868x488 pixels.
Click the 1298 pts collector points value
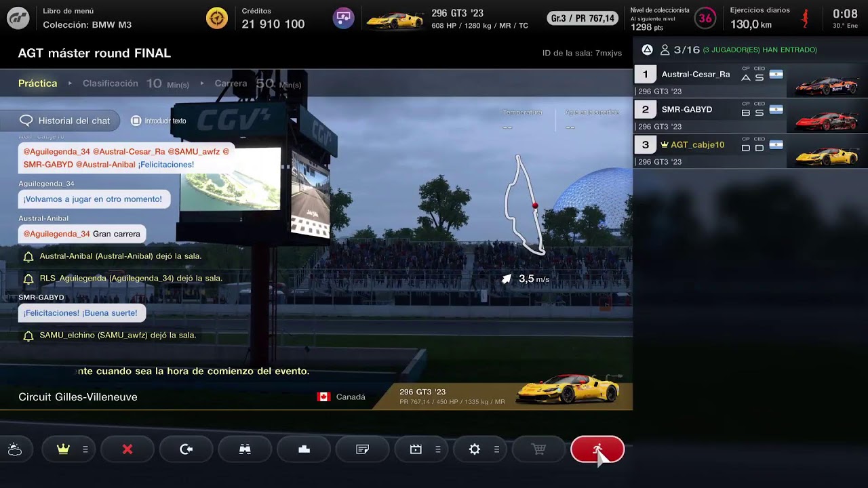[646, 28]
